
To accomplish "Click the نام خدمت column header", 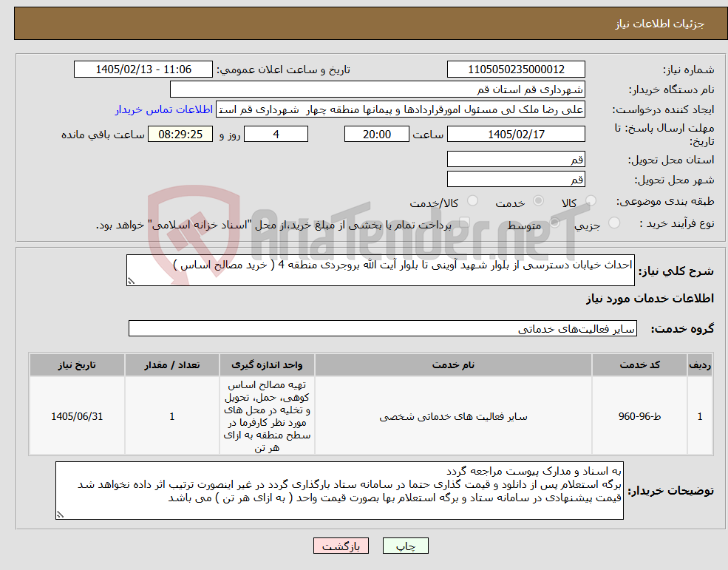I will pos(453,364).
